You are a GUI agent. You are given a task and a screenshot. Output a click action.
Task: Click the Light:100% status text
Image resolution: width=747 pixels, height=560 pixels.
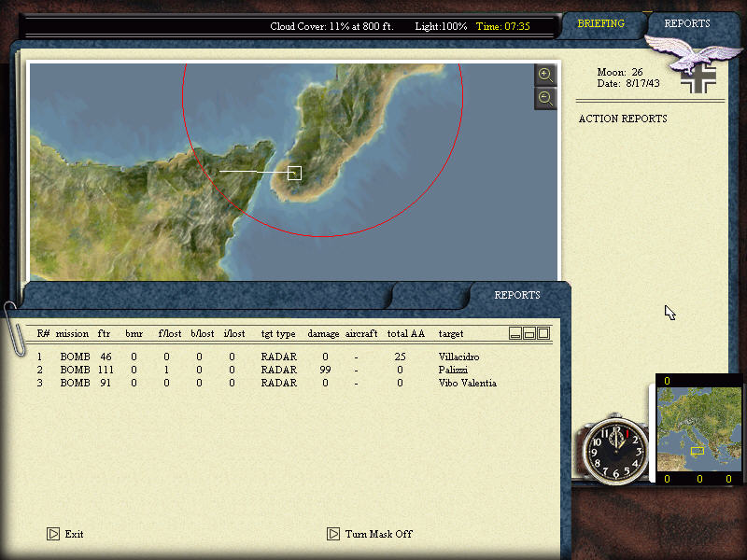click(441, 26)
